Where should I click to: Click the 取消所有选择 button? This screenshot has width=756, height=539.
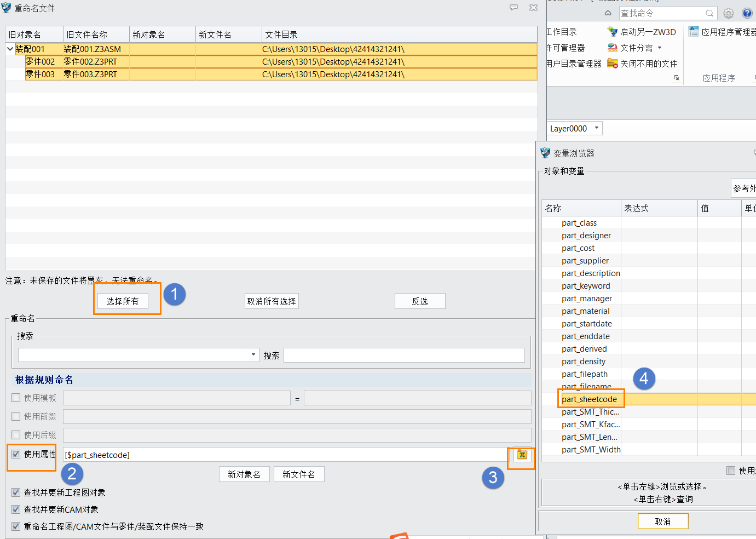[272, 301]
